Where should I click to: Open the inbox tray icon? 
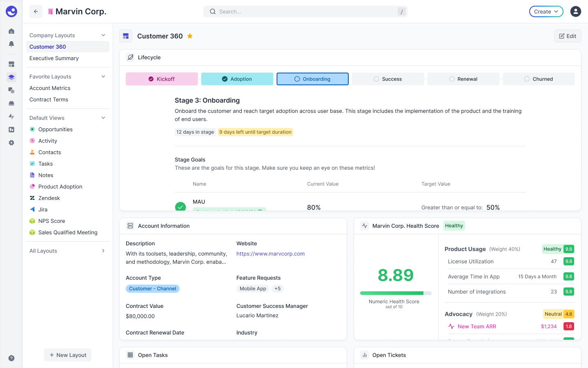pyautogui.click(x=11, y=103)
